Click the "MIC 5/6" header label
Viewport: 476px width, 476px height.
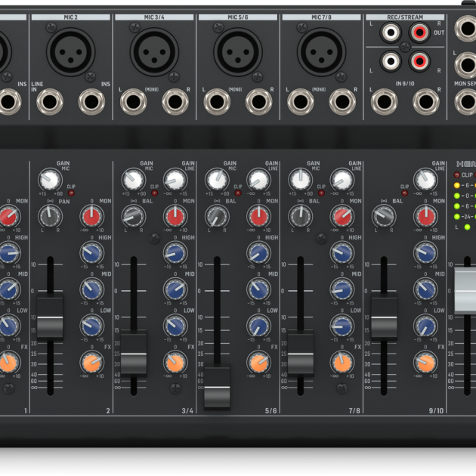click(x=238, y=17)
